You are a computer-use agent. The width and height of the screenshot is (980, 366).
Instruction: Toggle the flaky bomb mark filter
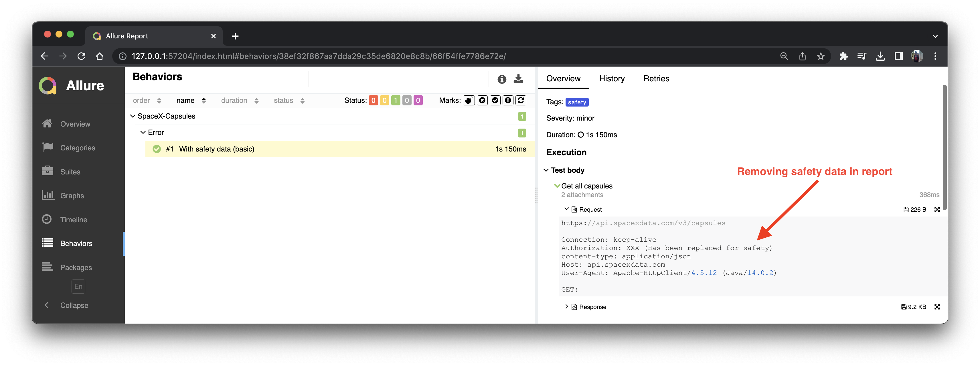[x=468, y=101]
